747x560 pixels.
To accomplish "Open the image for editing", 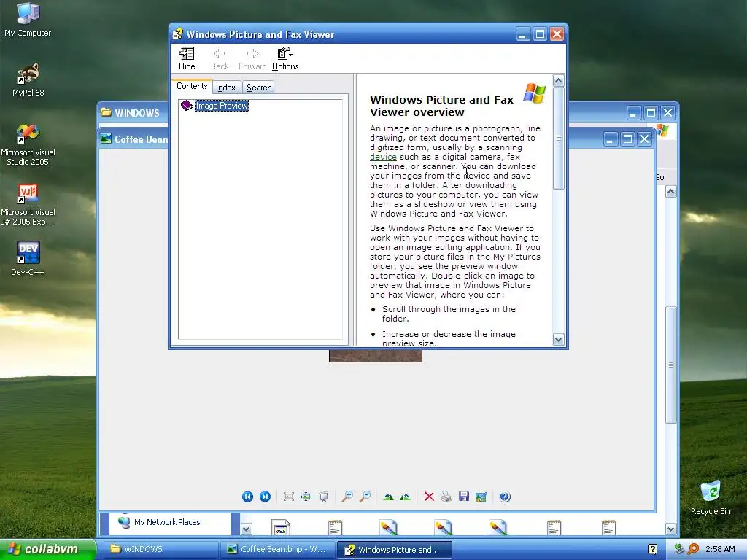I will click(481, 497).
